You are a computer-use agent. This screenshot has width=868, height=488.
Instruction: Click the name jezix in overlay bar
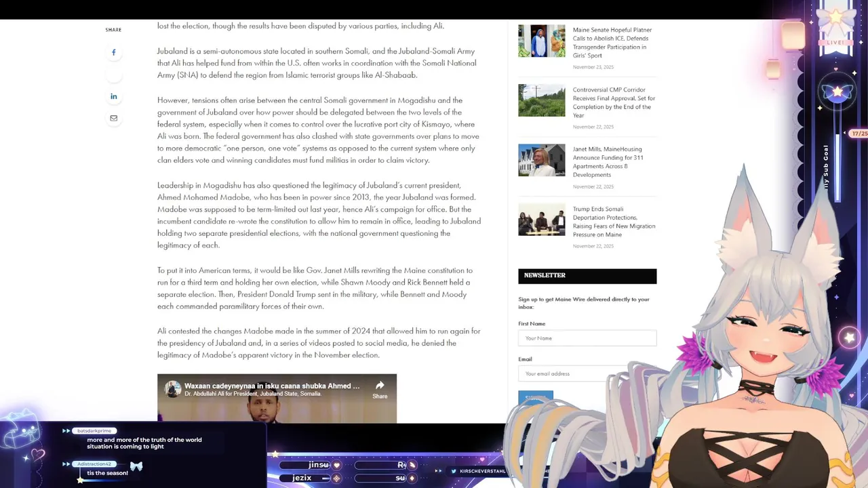click(x=302, y=478)
